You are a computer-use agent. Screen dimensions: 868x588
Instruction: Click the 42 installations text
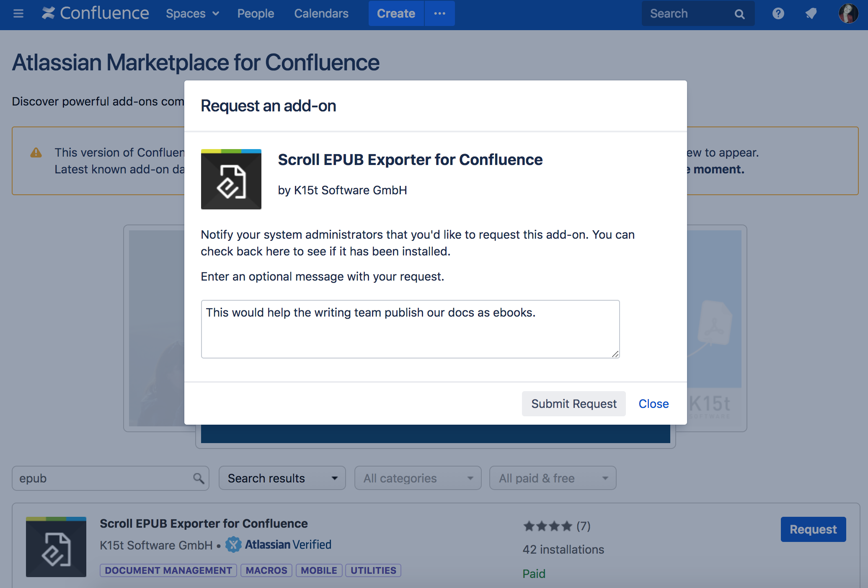563,549
